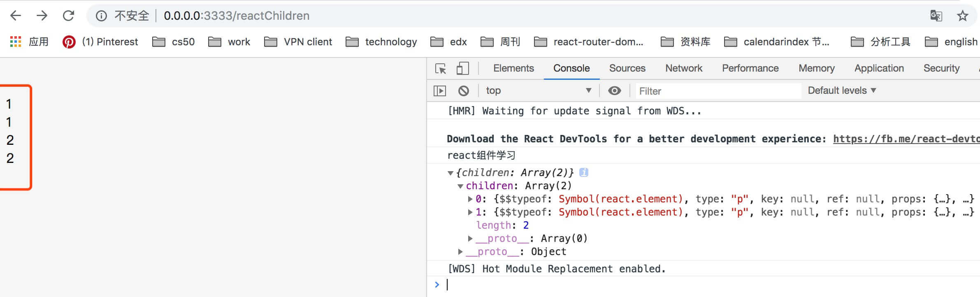Create live expression with eye icon
980x297 pixels.
[x=615, y=90]
